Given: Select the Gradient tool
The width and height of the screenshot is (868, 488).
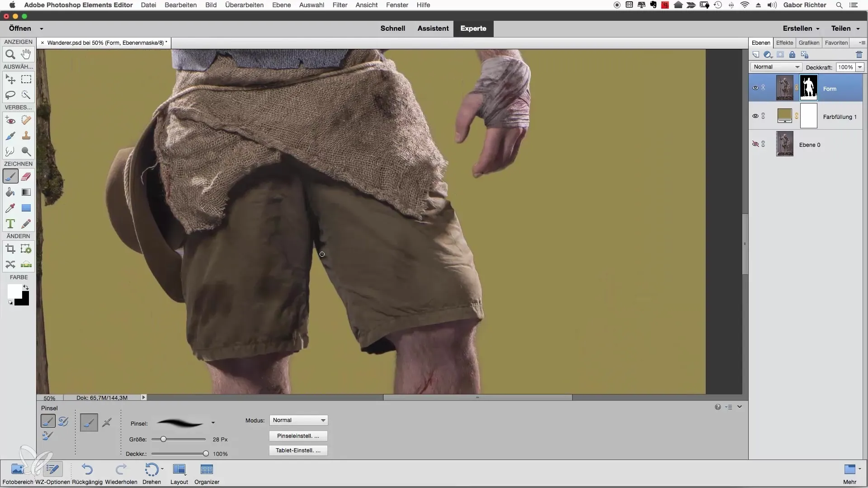Looking at the screenshot, I should [x=26, y=192].
